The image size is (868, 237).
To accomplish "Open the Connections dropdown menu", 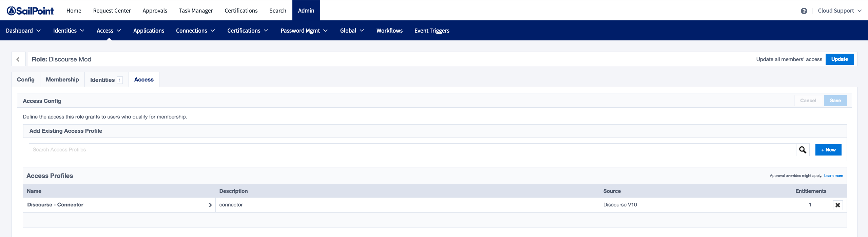I will click(x=195, y=31).
